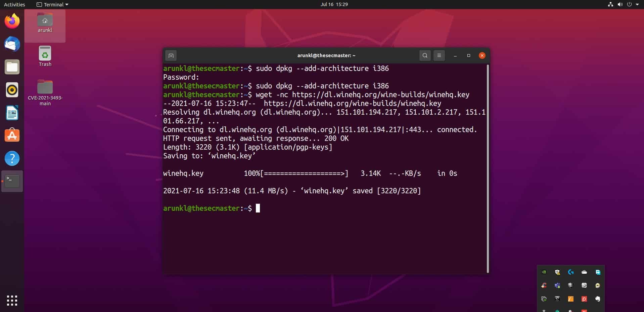Launch Thunderbird Mail from the dock
644x312 pixels.
(x=12, y=44)
